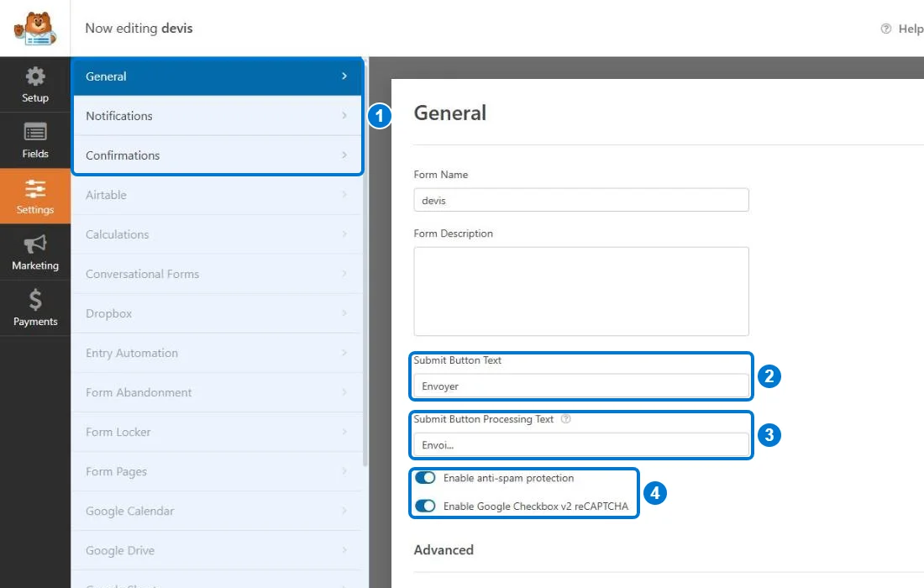This screenshot has width=924, height=588.
Task: Expand the Dropbox chevron arrow
Action: coord(344,312)
